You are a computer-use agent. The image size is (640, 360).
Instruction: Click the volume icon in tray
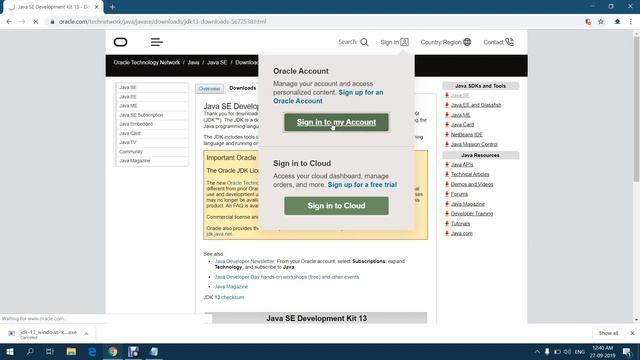(x=567, y=351)
